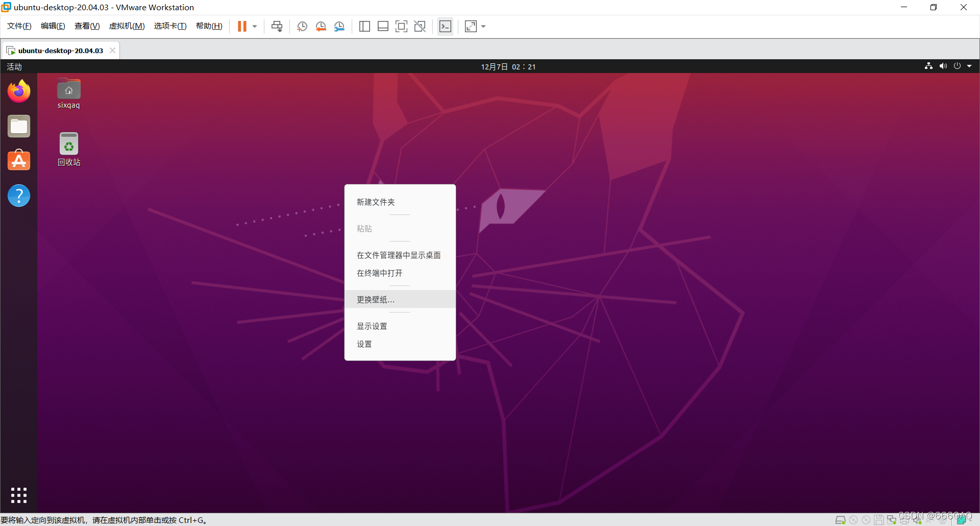Restore down the VMware Workstation window
The height and width of the screenshot is (526, 980).
click(934, 7)
